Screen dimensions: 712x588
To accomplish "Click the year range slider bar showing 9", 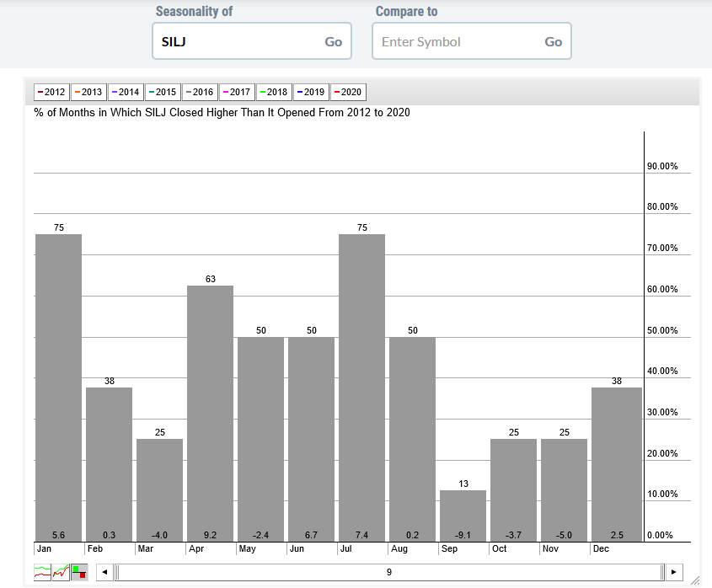I will [389, 572].
